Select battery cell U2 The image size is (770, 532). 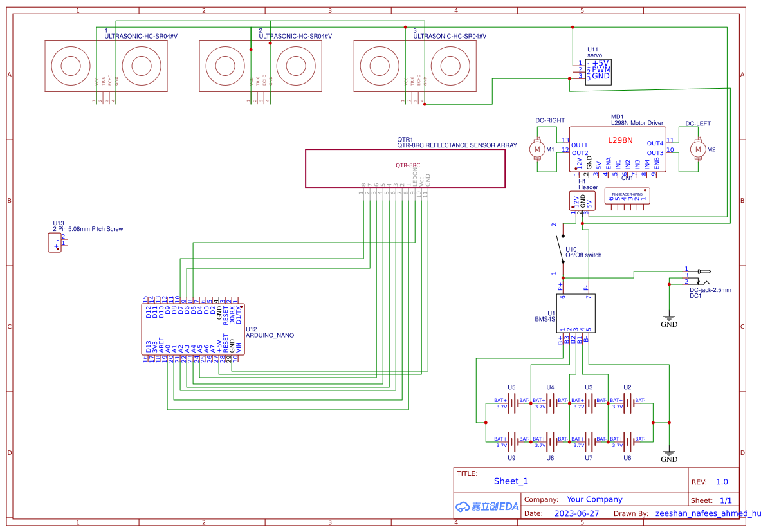coord(628,403)
